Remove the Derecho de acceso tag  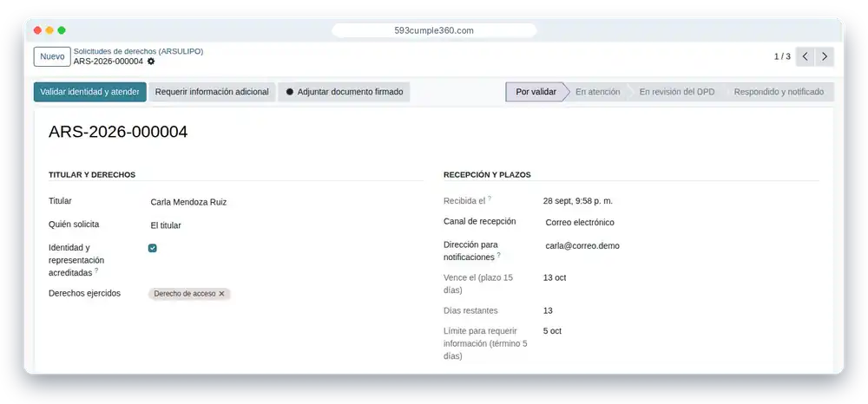221,294
